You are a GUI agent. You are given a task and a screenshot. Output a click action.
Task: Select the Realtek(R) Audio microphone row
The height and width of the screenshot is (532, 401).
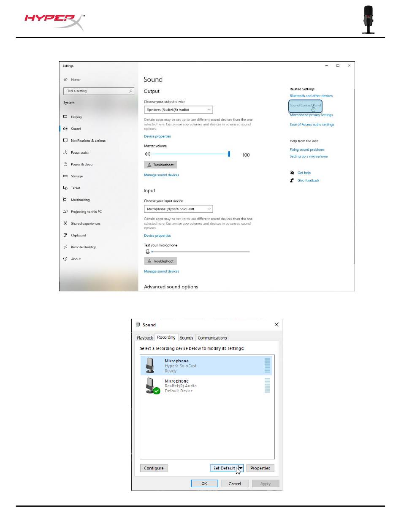pos(206,386)
